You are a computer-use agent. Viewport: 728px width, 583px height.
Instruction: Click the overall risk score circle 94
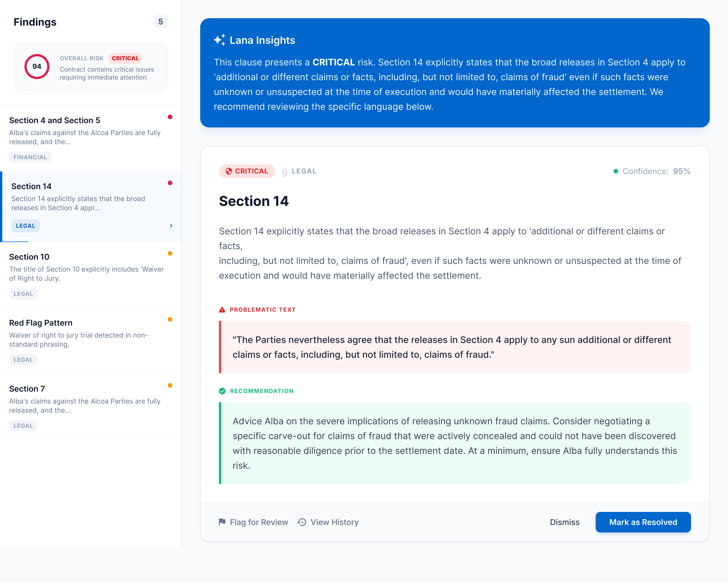[x=37, y=67]
